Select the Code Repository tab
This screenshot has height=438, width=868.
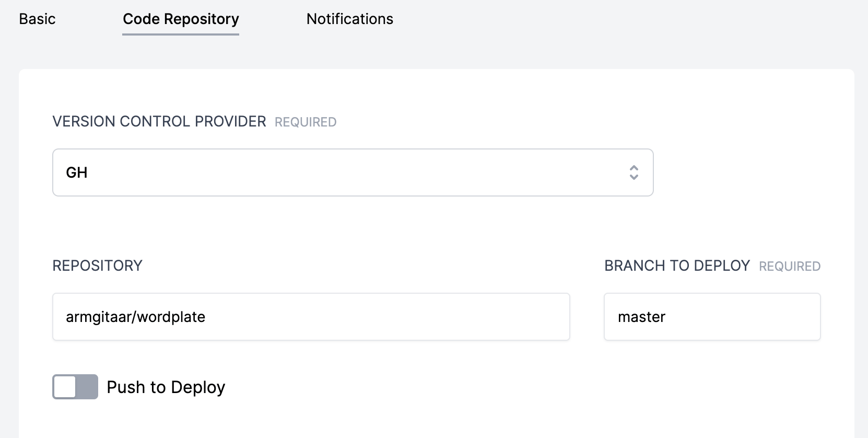(x=181, y=19)
